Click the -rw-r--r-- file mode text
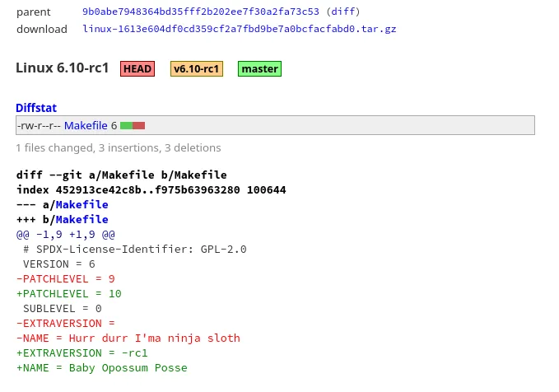Viewport: 559px width, 392px height. (x=39, y=125)
